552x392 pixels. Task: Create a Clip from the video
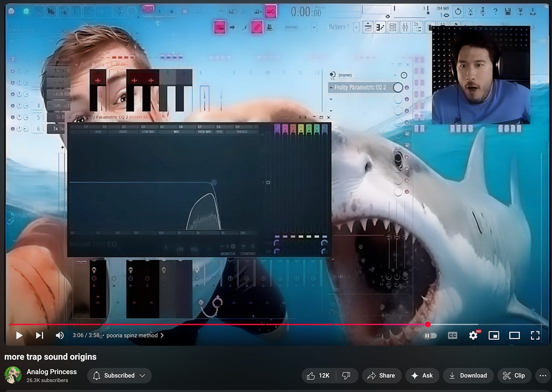click(x=514, y=375)
